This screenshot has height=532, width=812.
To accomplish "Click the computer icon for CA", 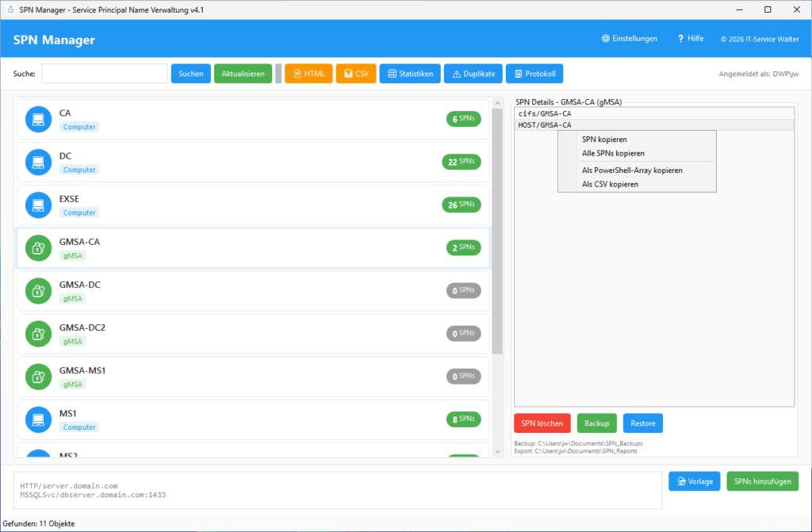I will click(x=38, y=119).
